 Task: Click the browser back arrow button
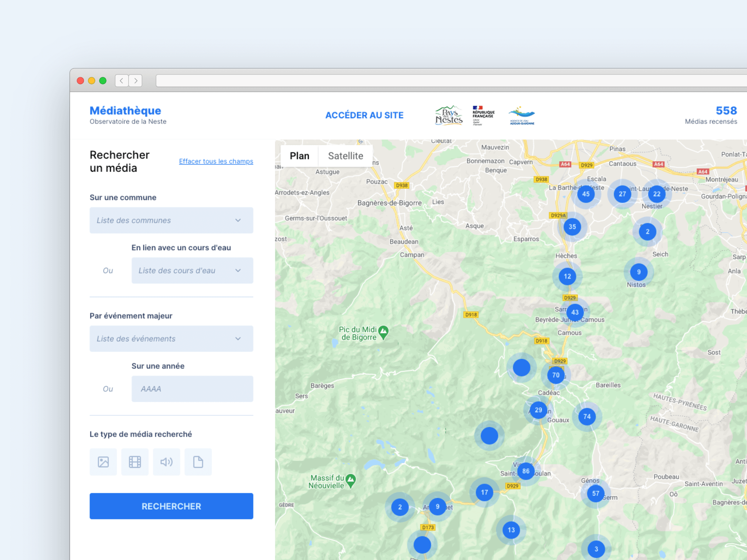click(x=122, y=81)
